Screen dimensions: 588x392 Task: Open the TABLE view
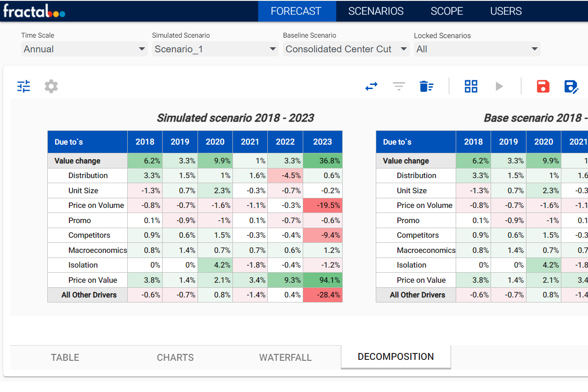point(65,357)
